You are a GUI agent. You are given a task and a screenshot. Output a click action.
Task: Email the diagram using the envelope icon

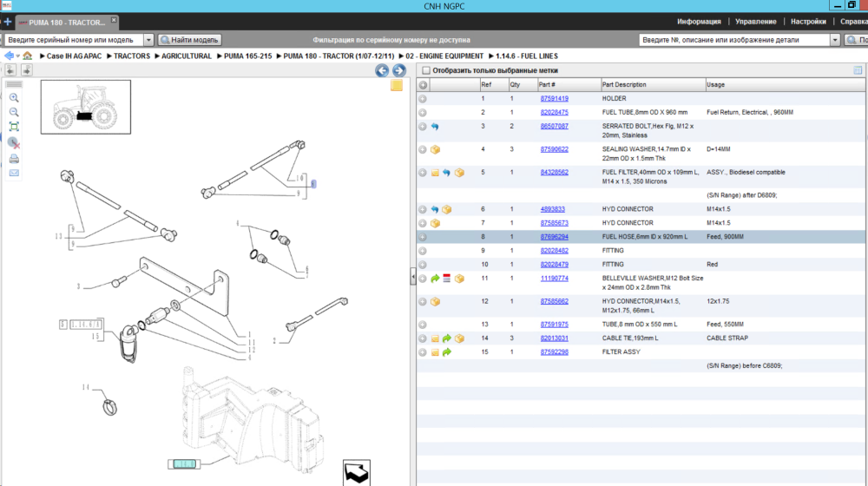click(x=14, y=173)
